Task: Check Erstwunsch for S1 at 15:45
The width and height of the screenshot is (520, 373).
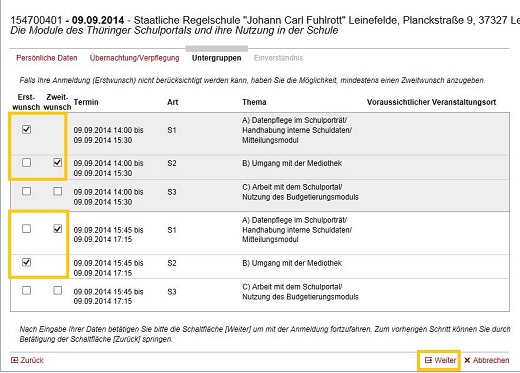Action: (26, 229)
